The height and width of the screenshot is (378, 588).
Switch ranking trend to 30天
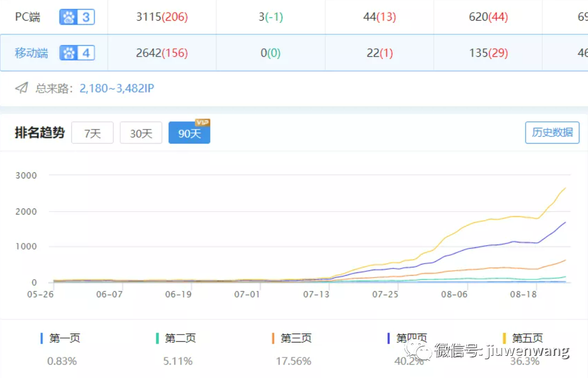point(141,133)
